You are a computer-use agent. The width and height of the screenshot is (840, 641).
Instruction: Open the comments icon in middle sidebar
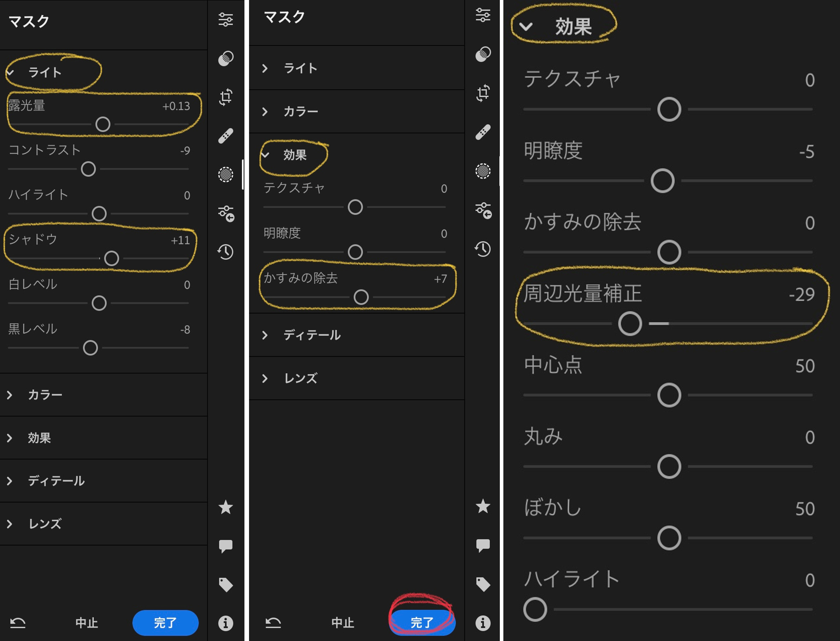[483, 545]
